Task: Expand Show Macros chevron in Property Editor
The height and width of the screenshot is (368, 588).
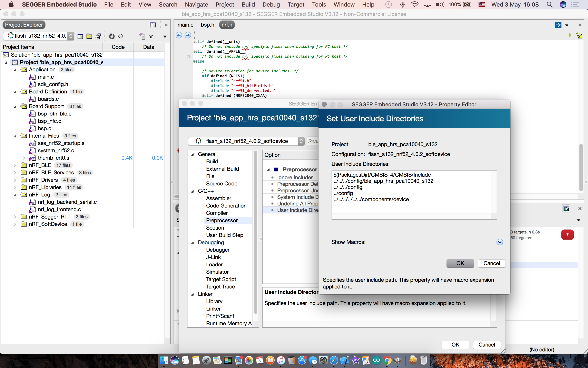Action: [x=500, y=242]
